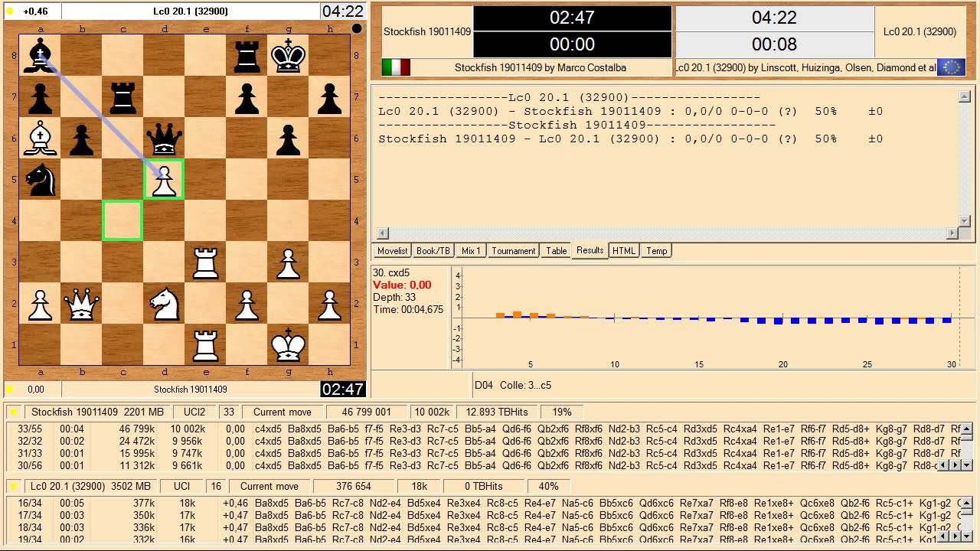Select the white pawn on a2

40,304
